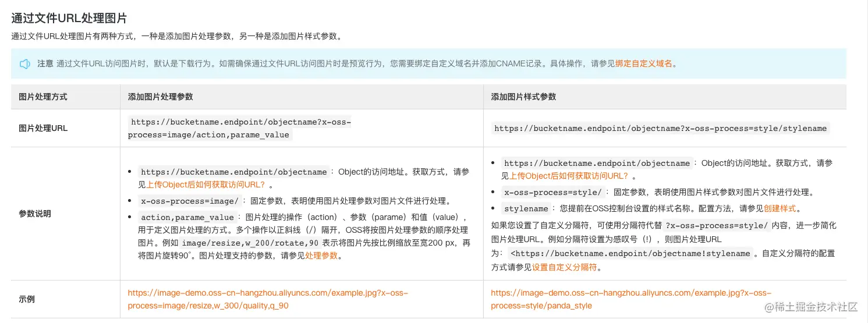Click the x-oss-process=image/ code snippet
The width and height of the screenshot is (868, 323).
coord(190,201)
